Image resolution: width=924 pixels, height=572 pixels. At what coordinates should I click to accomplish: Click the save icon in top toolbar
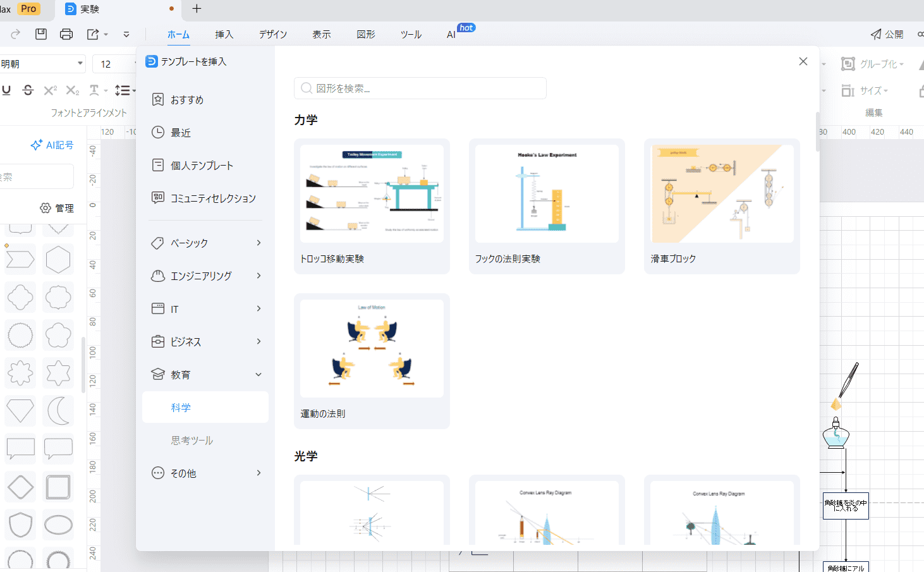(41, 34)
